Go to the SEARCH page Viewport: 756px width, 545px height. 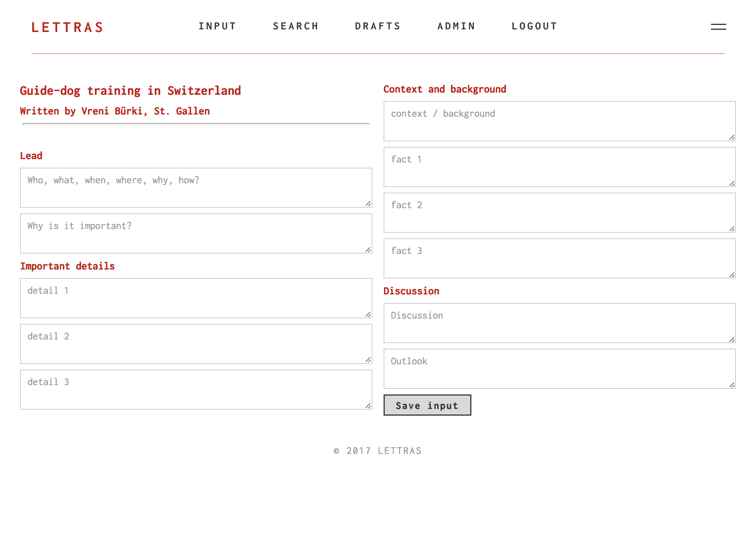pyautogui.click(x=296, y=26)
